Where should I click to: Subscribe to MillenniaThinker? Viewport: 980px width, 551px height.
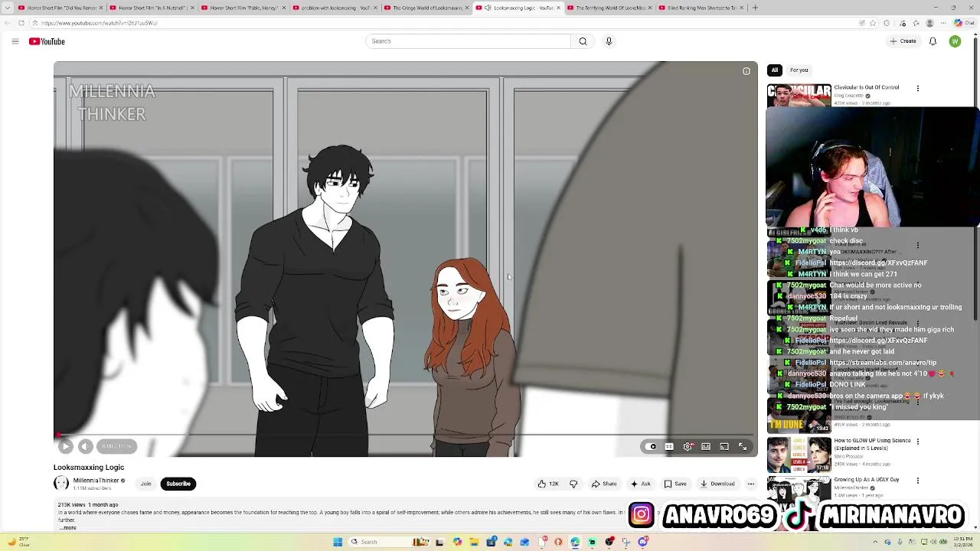[x=178, y=484]
